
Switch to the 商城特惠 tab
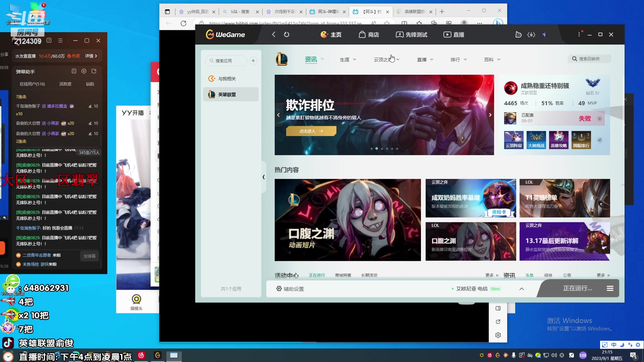pyautogui.click(x=343, y=275)
